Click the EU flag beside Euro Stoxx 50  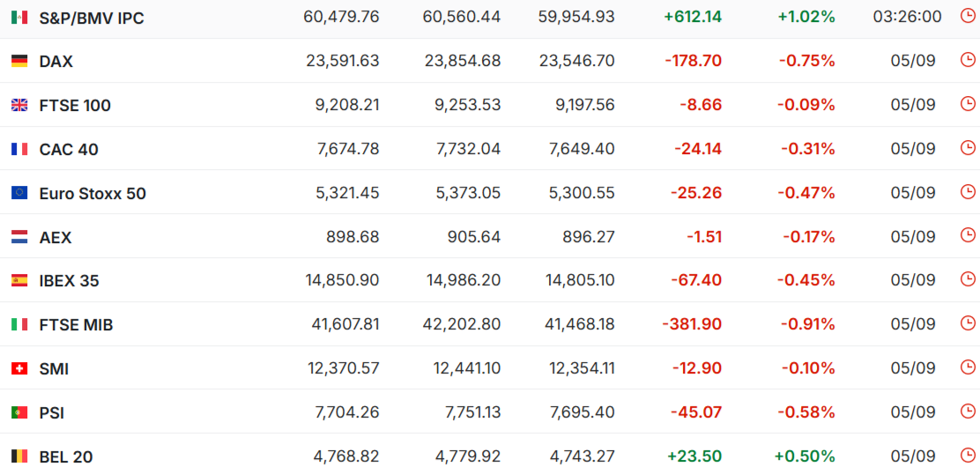coord(19,193)
